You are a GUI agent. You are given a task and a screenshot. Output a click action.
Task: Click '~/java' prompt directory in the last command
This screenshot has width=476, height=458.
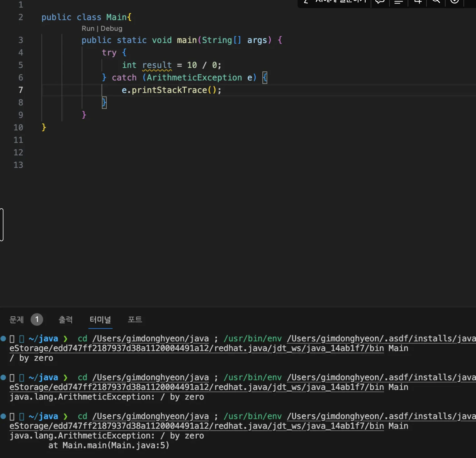(43, 416)
